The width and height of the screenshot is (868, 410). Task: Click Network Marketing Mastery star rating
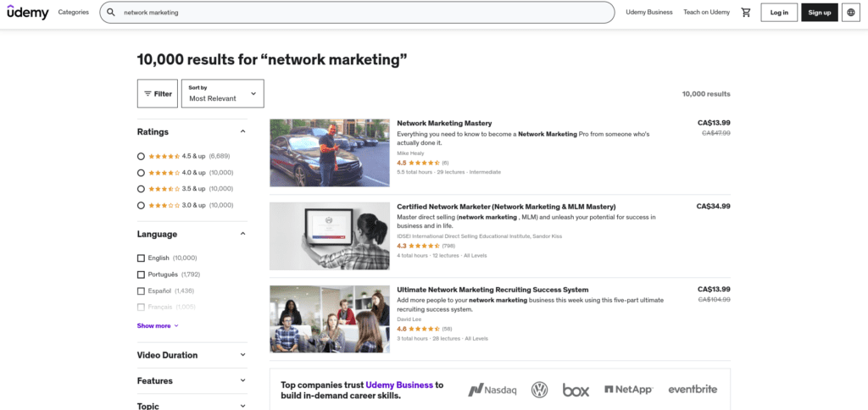[422, 163]
